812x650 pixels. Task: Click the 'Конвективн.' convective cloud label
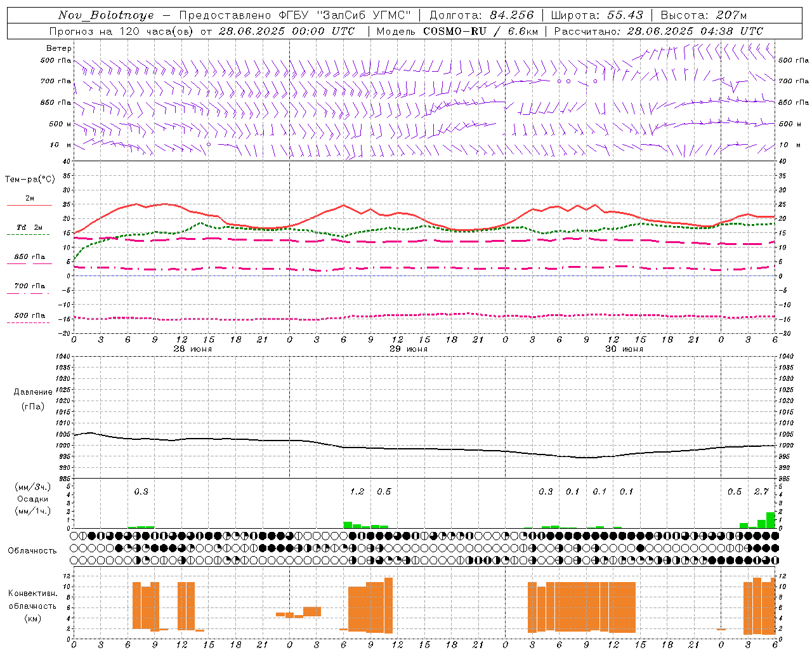(32, 593)
